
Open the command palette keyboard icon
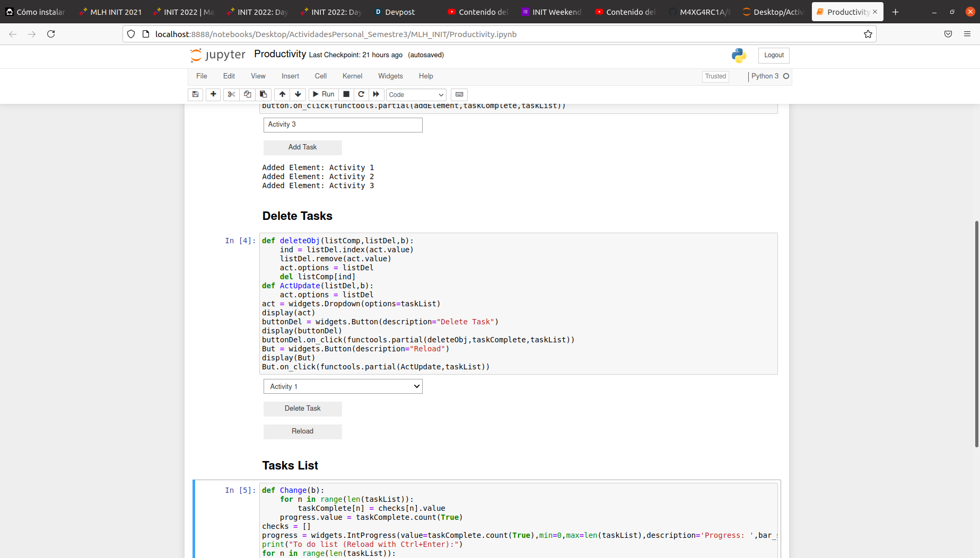pos(459,94)
